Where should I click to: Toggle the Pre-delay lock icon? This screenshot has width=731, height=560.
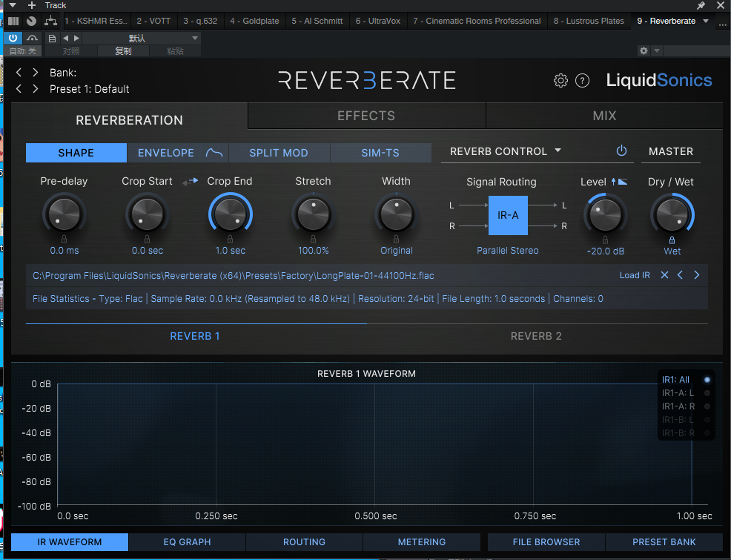[64, 239]
